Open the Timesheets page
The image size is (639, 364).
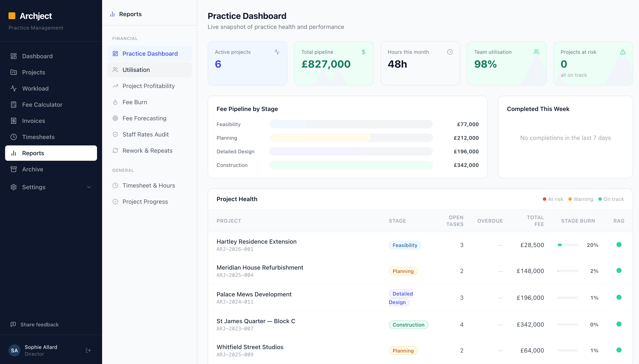[x=51, y=137]
